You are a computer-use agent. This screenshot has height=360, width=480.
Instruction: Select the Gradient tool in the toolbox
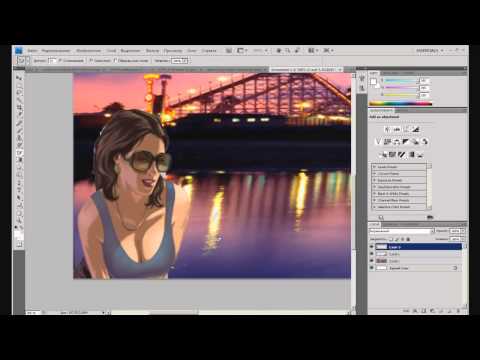19,160
